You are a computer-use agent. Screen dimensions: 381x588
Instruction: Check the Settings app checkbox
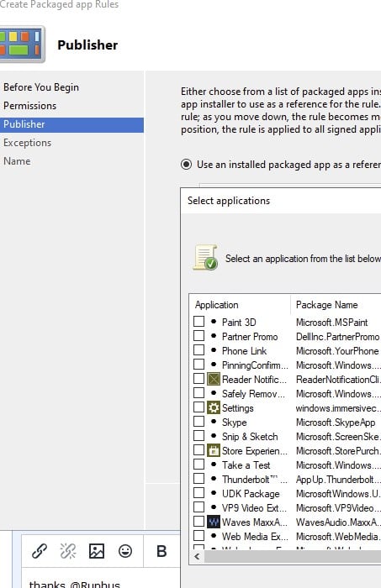pos(199,407)
